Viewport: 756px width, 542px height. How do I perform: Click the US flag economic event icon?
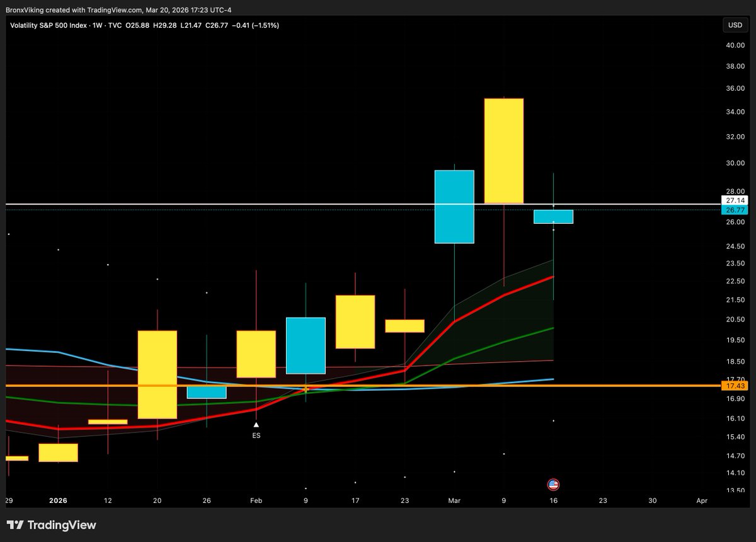coord(553,485)
